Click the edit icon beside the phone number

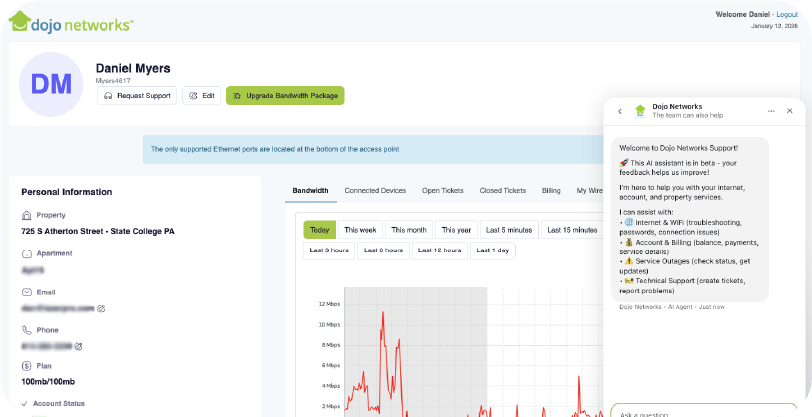pyautogui.click(x=79, y=346)
